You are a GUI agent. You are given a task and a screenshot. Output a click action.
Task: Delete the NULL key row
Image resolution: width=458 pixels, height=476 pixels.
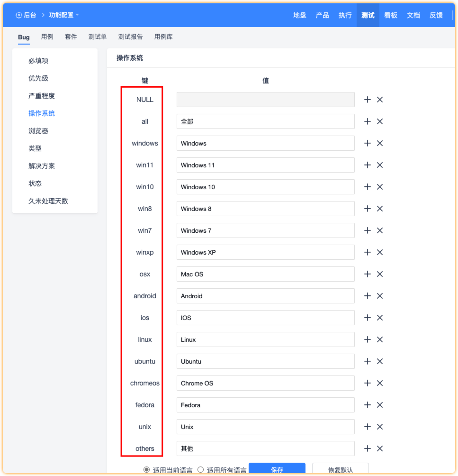pyautogui.click(x=380, y=100)
